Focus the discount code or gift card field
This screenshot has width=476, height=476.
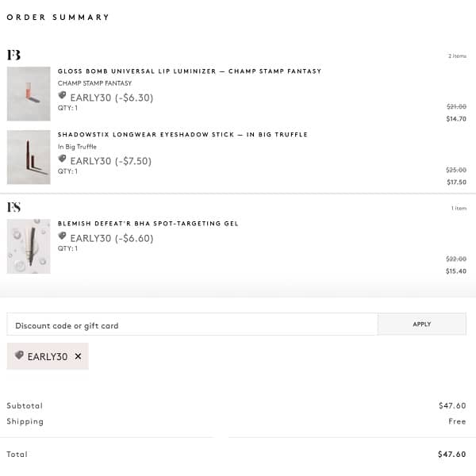192,324
